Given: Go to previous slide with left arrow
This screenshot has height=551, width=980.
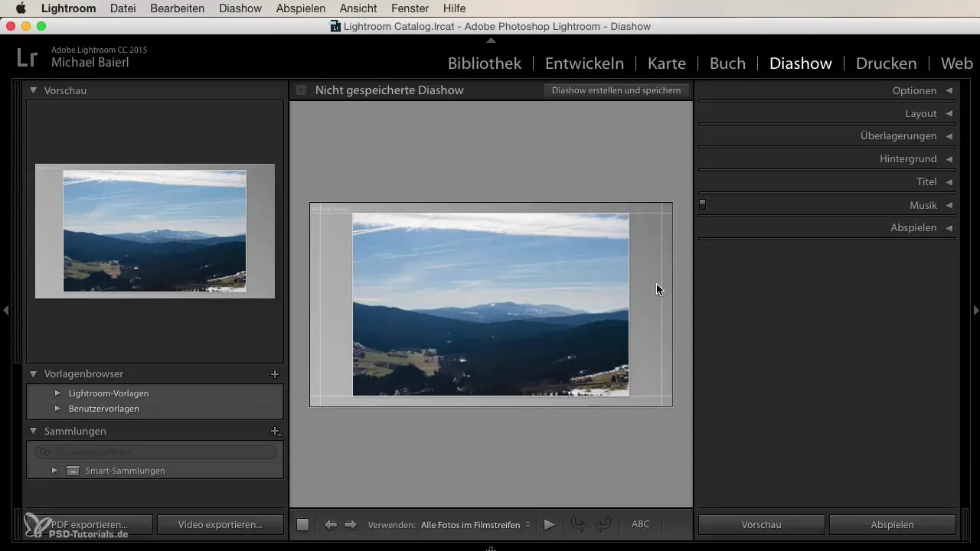Looking at the screenshot, I should pos(331,525).
